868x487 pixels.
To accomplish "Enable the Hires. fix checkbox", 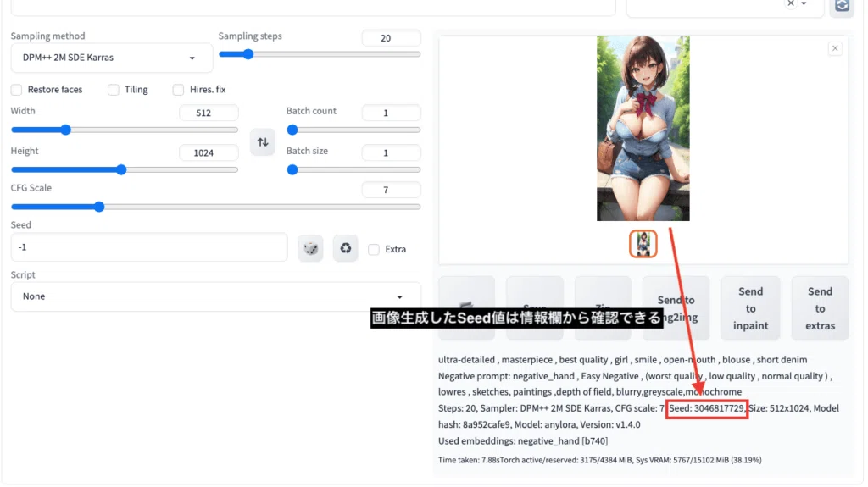I will tap(178, 90).
